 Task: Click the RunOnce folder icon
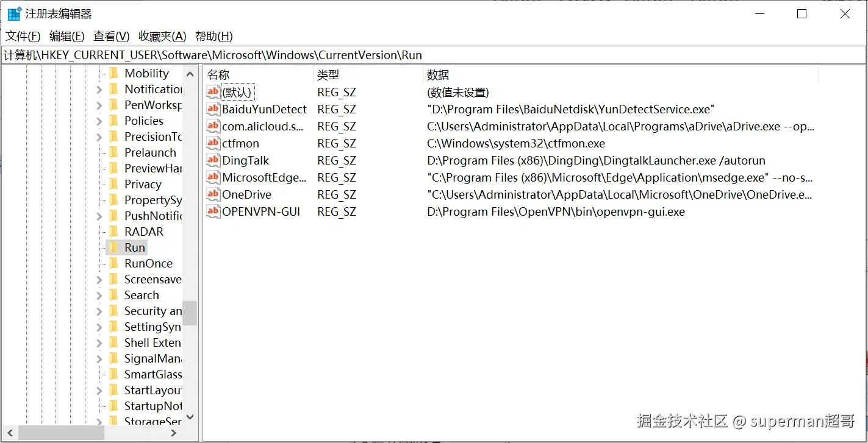click(113, 263)
